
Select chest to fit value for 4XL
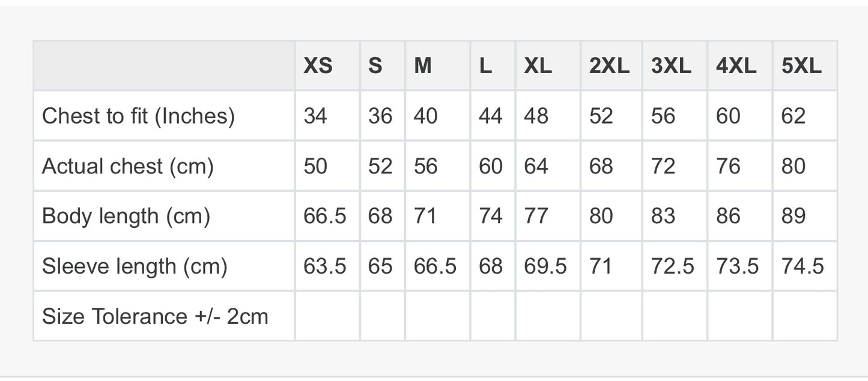click(728, 116)
